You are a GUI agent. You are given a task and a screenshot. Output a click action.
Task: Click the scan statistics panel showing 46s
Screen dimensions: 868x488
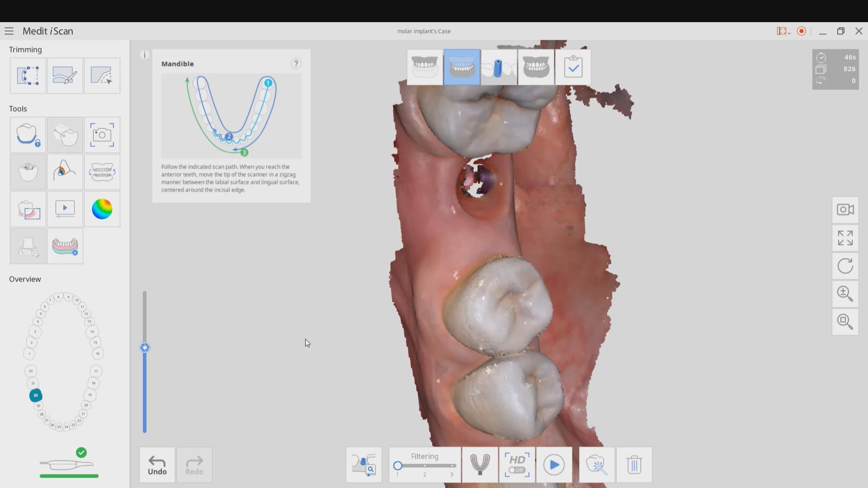click(835, 69)
